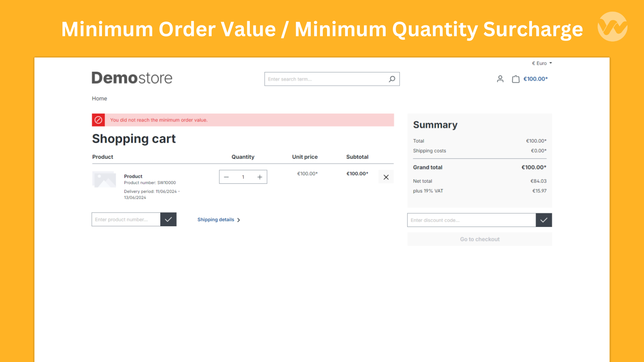Image resolution: width=644 pixels, height=362 pixels.
Task: Navigate to Home breadcrumb
Action: point(99,98)
